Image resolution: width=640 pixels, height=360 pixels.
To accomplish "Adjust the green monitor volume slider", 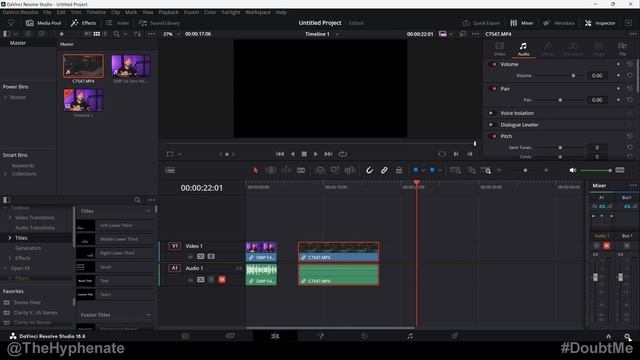I will point(596,170).
